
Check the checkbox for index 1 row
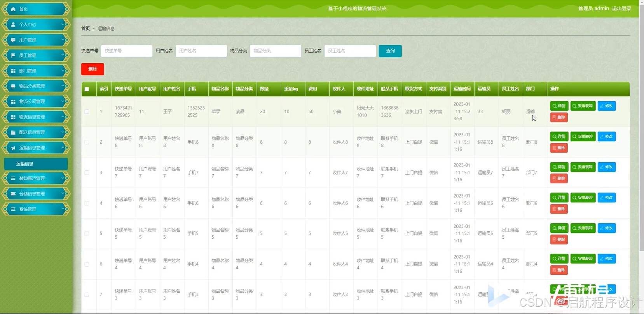pyautogui.click(x=87, y=111)
